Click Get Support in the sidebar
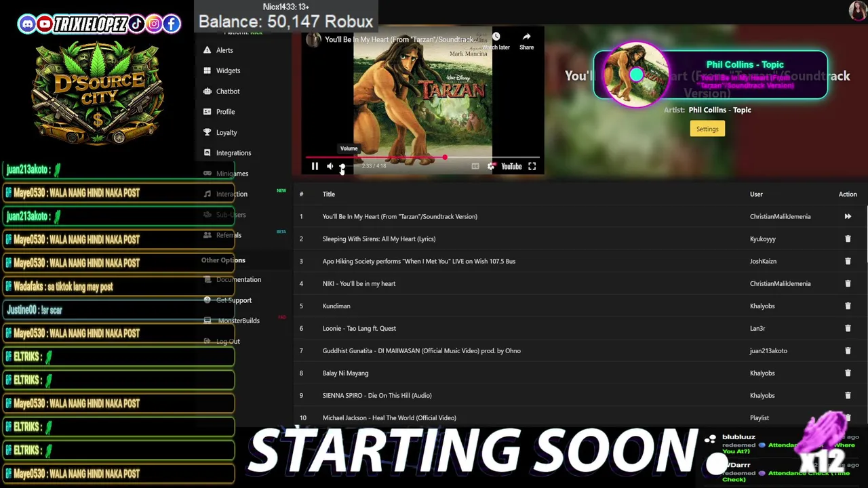 click(x=233, y=300)
